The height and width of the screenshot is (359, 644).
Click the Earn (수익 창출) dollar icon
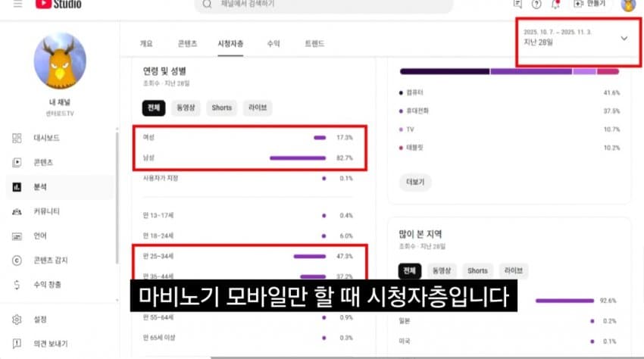(x=17, y=285)
